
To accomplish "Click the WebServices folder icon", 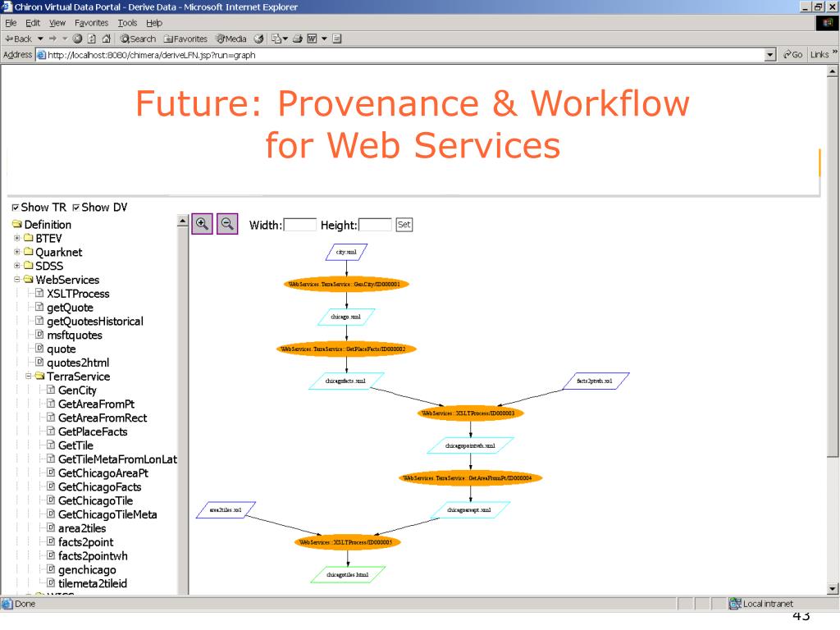I will click(29, 279).
